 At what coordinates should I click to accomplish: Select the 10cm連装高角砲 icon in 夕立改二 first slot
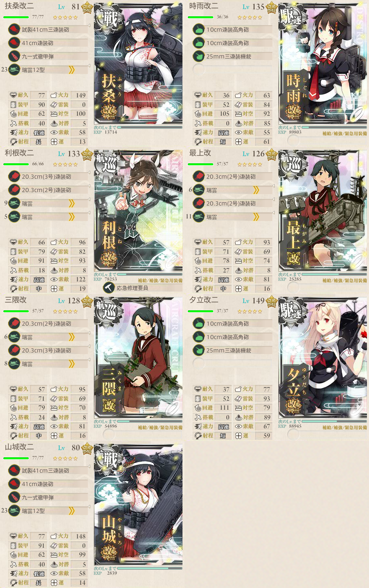[198, 324]
